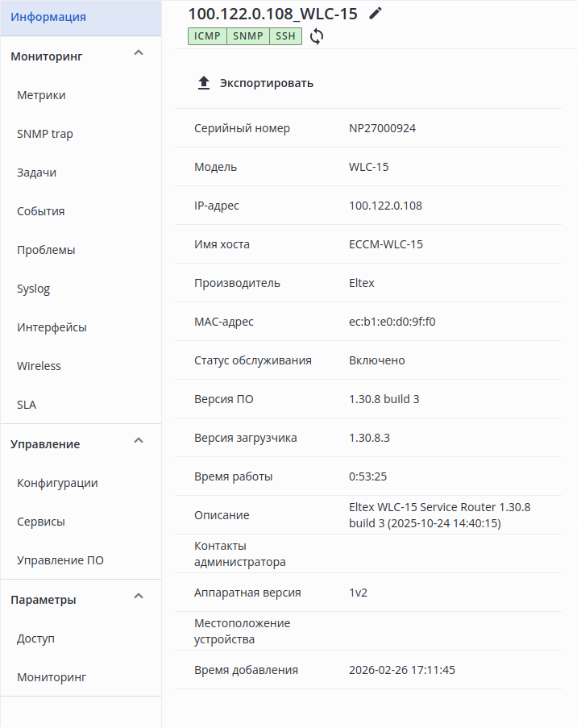The height and width of the screenshot is (728, 577).
Task: Open Метрики in the sidebar
Action: [x=41, y=95]
